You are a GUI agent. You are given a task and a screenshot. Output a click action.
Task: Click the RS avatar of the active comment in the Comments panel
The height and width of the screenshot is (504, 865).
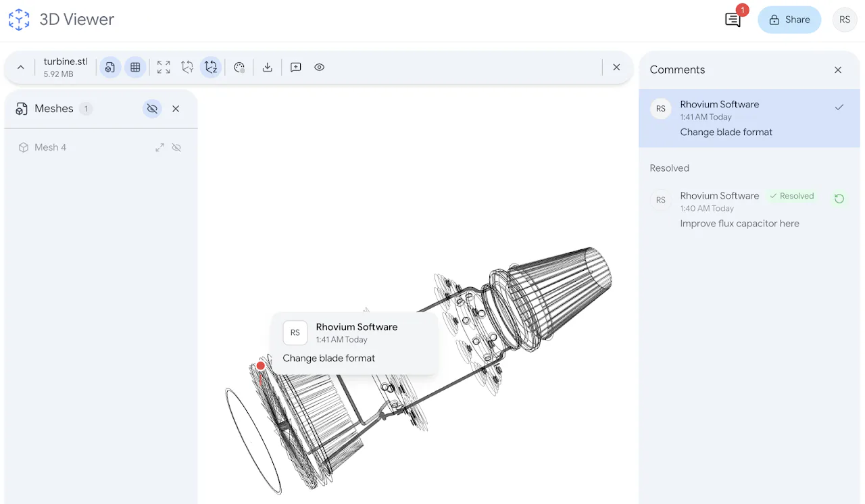661,109
